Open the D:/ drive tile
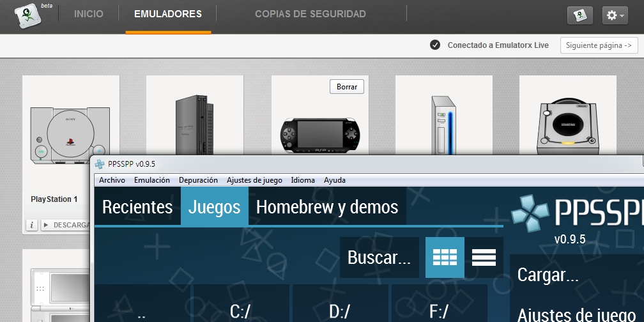 340,303
